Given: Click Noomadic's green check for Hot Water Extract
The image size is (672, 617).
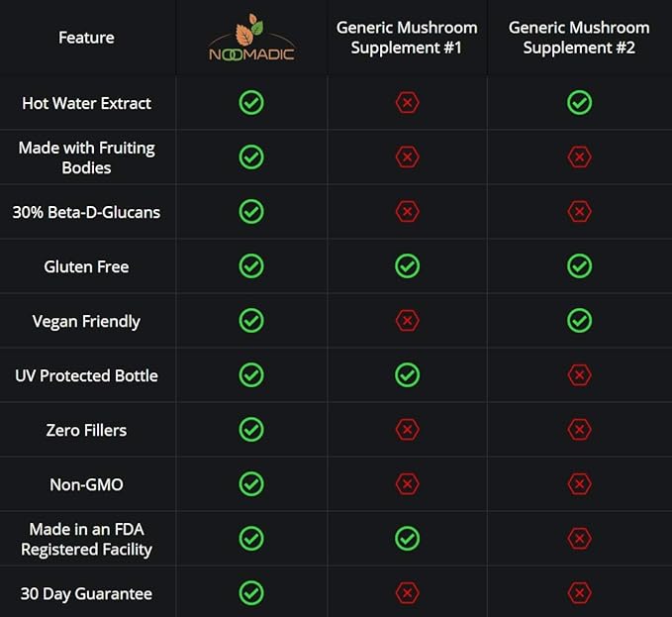Looking at the screenshot, I should pos(251,103).
